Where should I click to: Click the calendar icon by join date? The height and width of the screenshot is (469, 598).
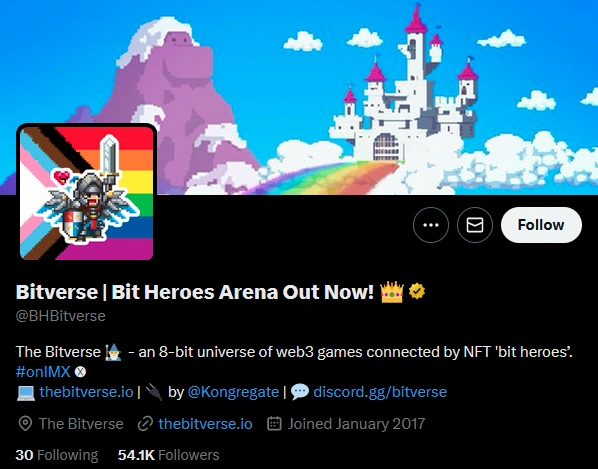(x=274, y=424)
